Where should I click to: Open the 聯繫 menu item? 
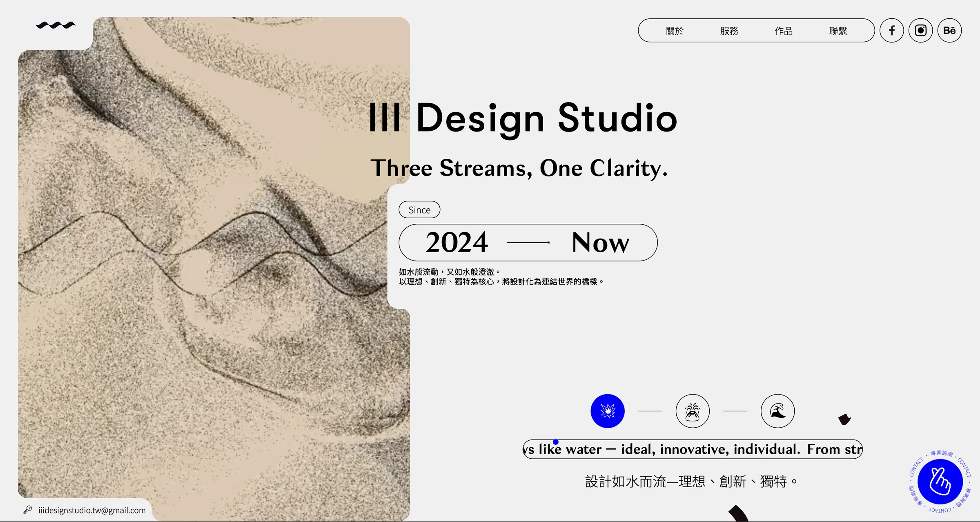pos(838,31)
